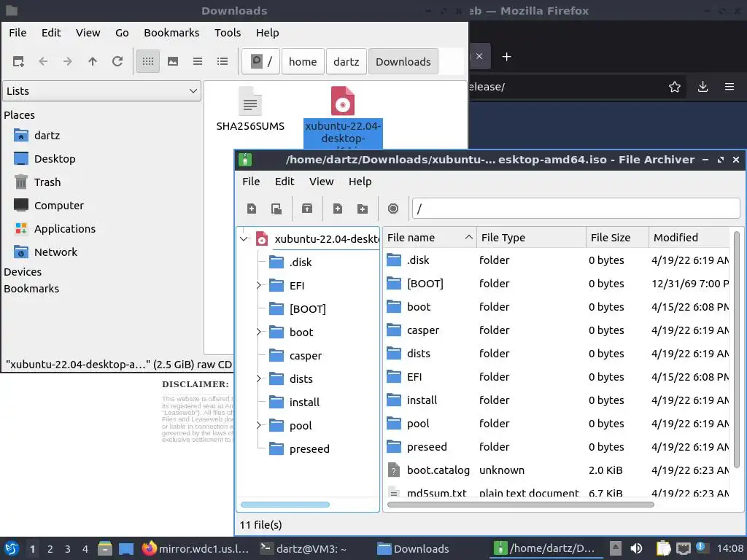The image size is (747, 560).
Task: Click the removable media icon in the system tray
Action: (x=616, y=548)
